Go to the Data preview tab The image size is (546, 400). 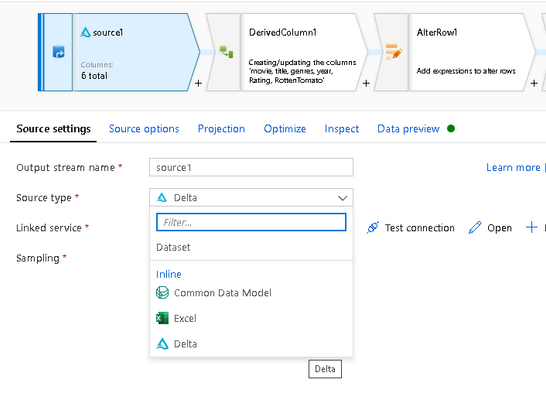click(408, 129)
